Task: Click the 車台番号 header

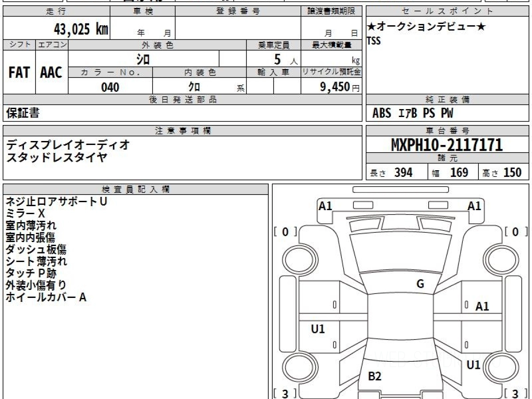Action: [448, 131]
